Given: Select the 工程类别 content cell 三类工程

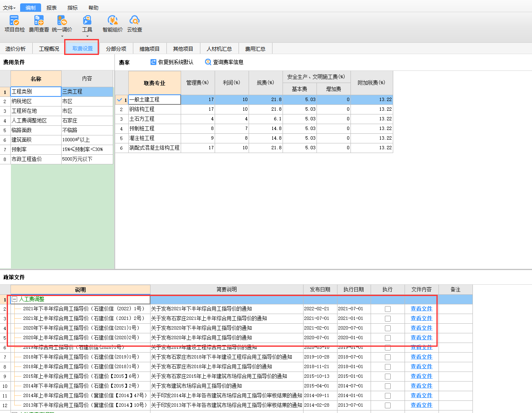Looking at the screenshot, I should tap(87, 91).
